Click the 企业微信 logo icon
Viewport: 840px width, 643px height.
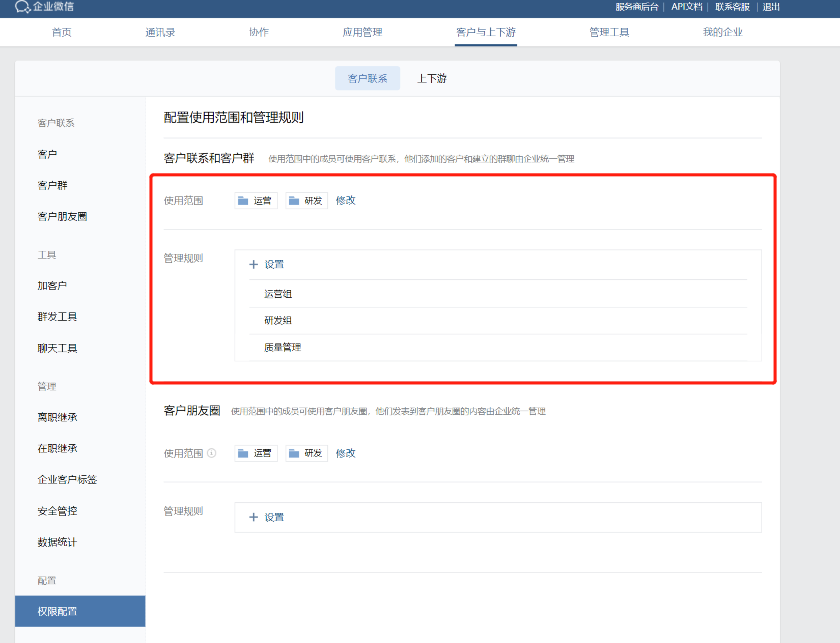pos(23,7)
